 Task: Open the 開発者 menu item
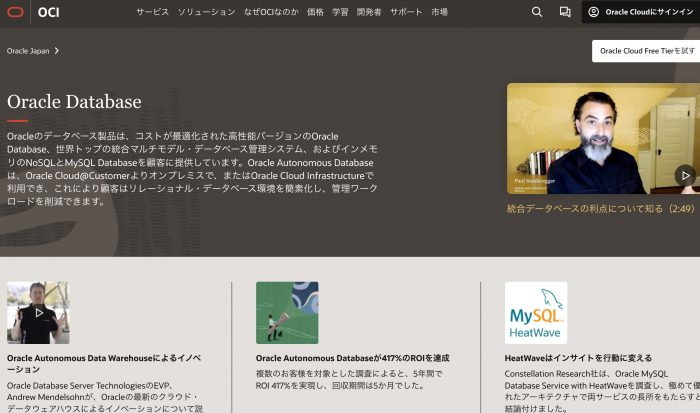point(370,12)
